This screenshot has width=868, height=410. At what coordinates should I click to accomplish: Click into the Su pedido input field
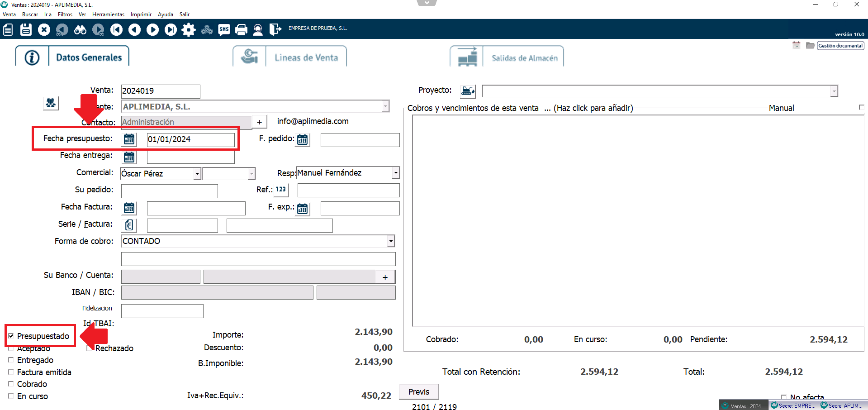(169, 191)
